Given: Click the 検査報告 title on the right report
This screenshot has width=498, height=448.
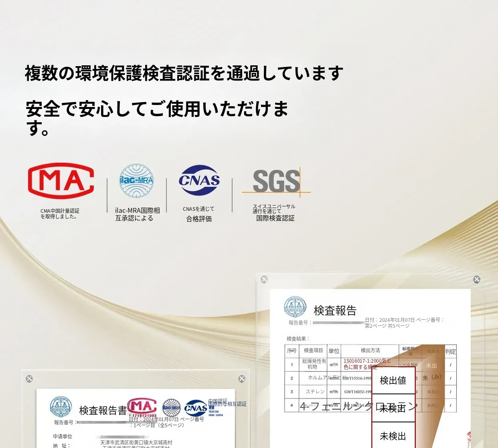Looking at the screenshot, I should tap(335, 311).
